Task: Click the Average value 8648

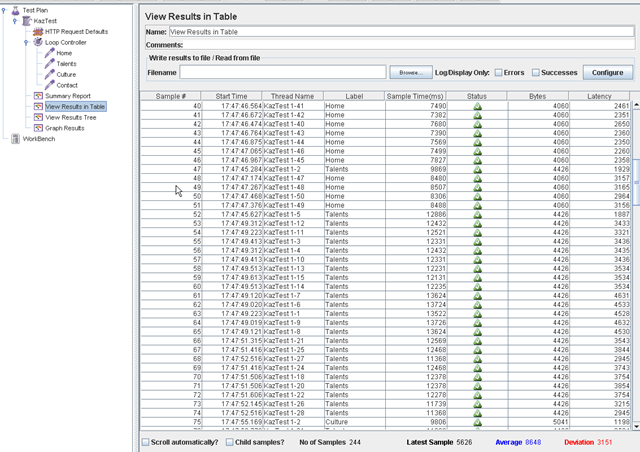Action: pos(533,442)
